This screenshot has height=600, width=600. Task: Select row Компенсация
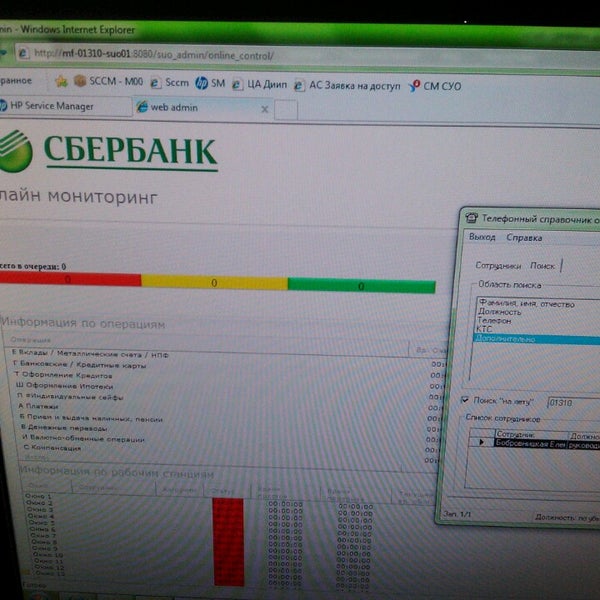click(x=52, y=447)
